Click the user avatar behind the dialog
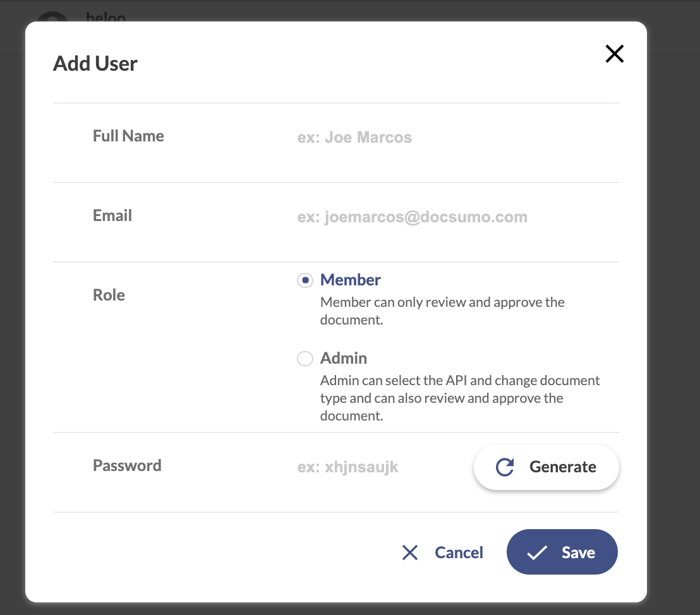 click(52, 17)
